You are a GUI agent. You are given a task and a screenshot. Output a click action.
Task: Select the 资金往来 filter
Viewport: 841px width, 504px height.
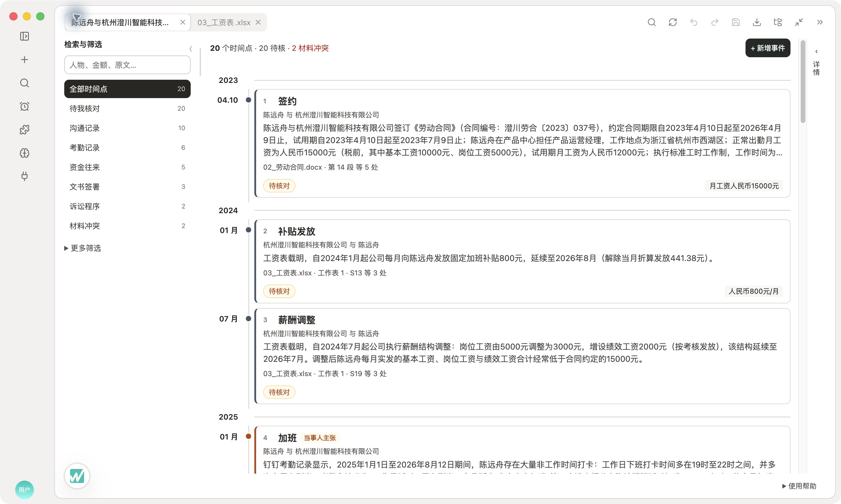click(x=127, y=167)
